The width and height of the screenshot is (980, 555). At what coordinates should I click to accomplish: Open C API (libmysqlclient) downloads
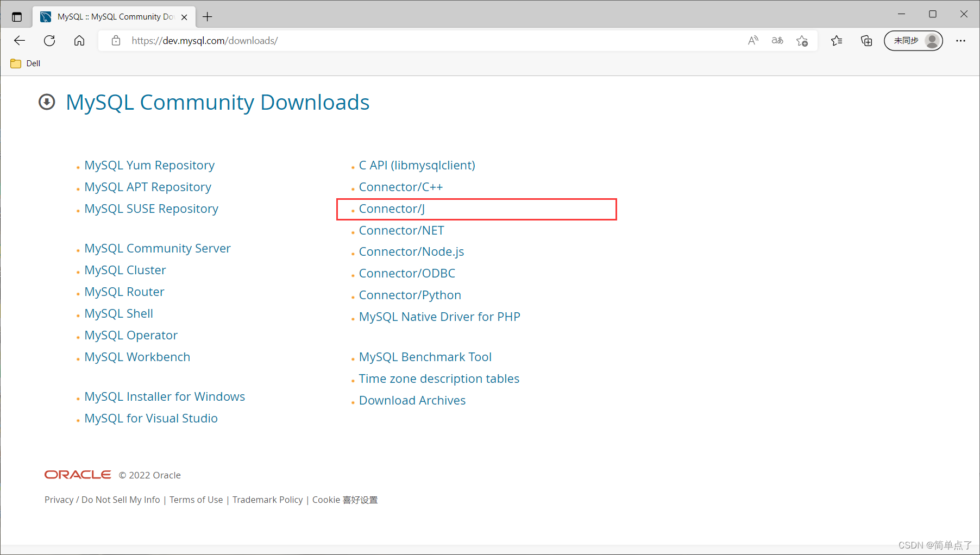417,165
